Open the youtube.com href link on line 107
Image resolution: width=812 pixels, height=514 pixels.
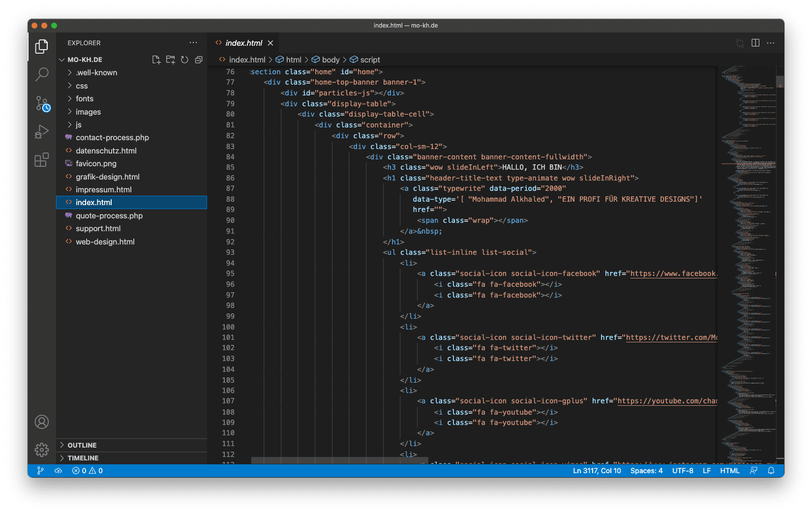click(x=667, y=401)
